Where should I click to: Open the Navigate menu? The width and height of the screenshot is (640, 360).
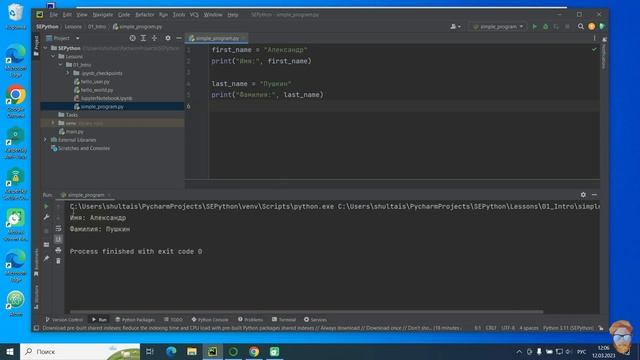(102, 15)
